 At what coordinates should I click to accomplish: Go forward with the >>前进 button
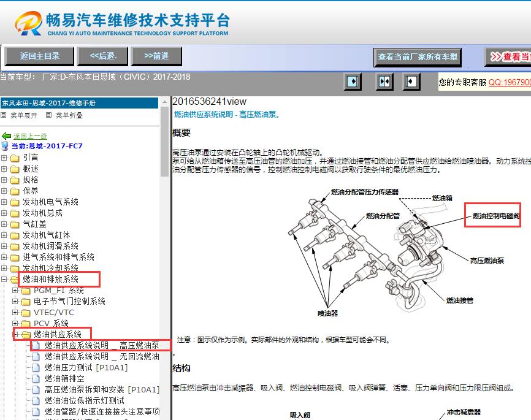[x=156, y=56]
